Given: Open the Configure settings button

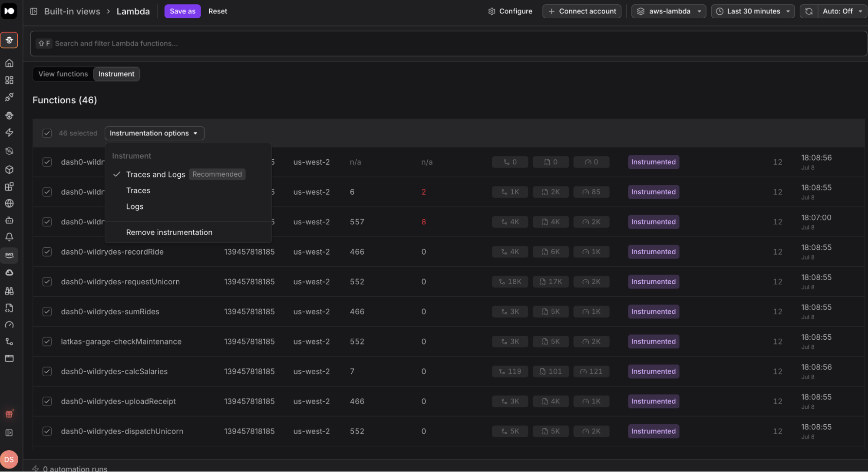Looking at the screenshot, I should pos(510,11).
